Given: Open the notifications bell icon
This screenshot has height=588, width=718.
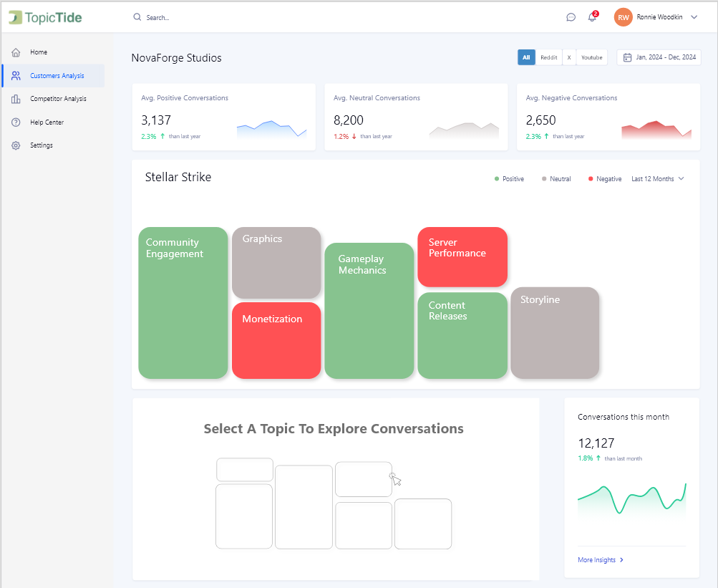Looking at the screenshot, I should click(x=592, y=17).
